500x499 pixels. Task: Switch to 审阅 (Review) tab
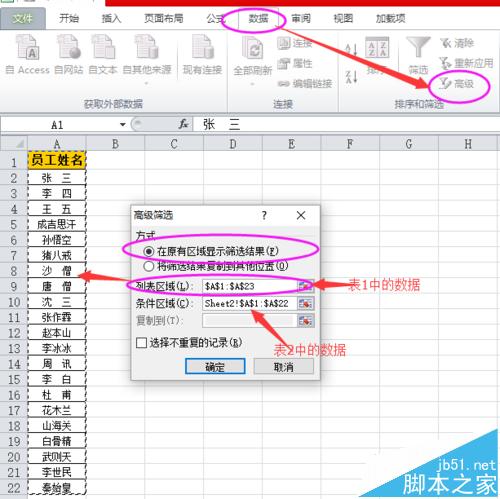(301, 18)
